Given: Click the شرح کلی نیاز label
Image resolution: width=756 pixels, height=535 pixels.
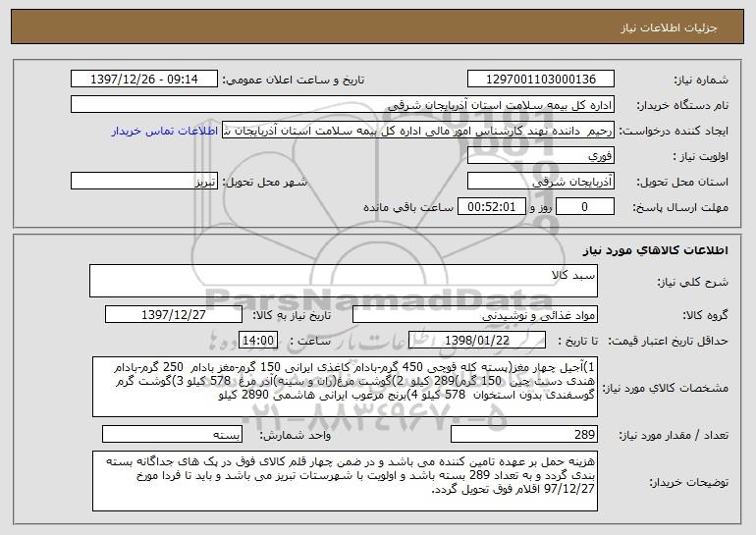Looking at the screenshot, I should pos(693,283).
